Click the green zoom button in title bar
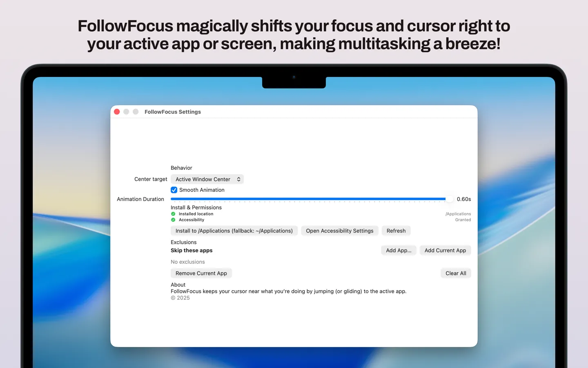This screenshot has height=368, width=588. click(x=136, y=111)
